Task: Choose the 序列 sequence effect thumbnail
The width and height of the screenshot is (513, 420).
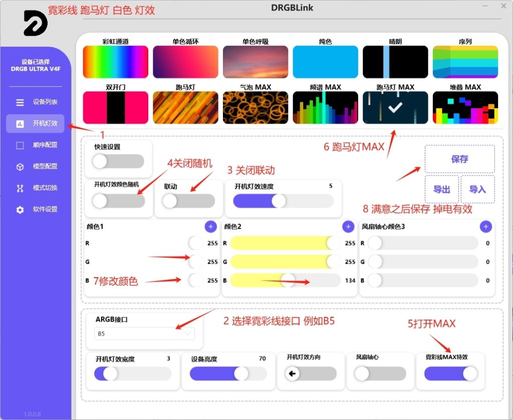Action: (465, 62)
